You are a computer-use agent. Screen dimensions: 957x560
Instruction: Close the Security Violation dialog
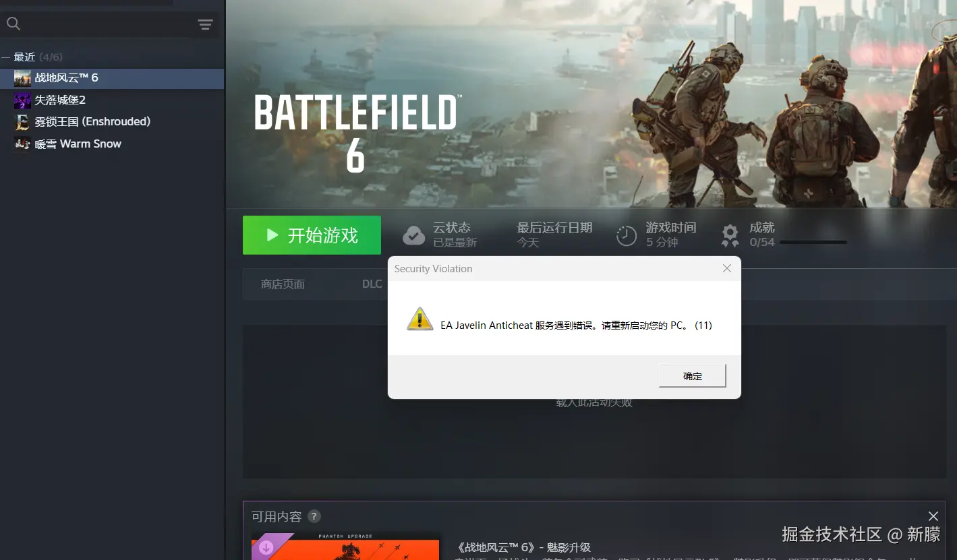tap(726, 268)
